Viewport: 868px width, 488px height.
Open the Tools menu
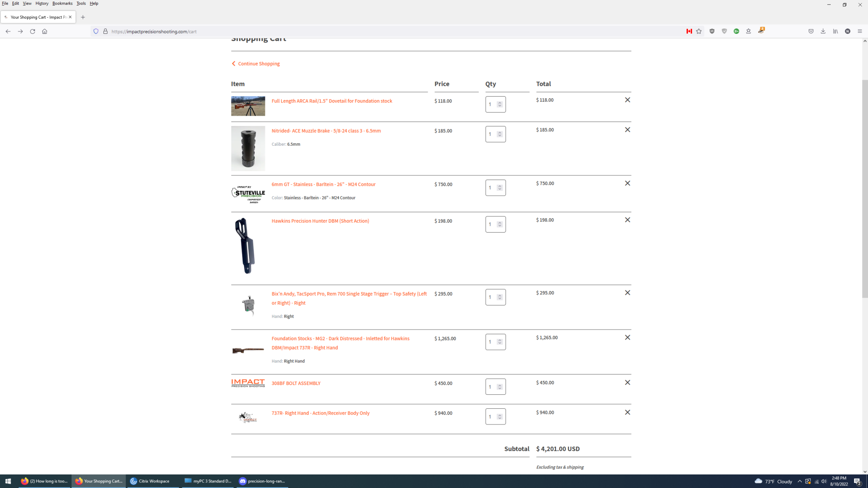(81, 3)
